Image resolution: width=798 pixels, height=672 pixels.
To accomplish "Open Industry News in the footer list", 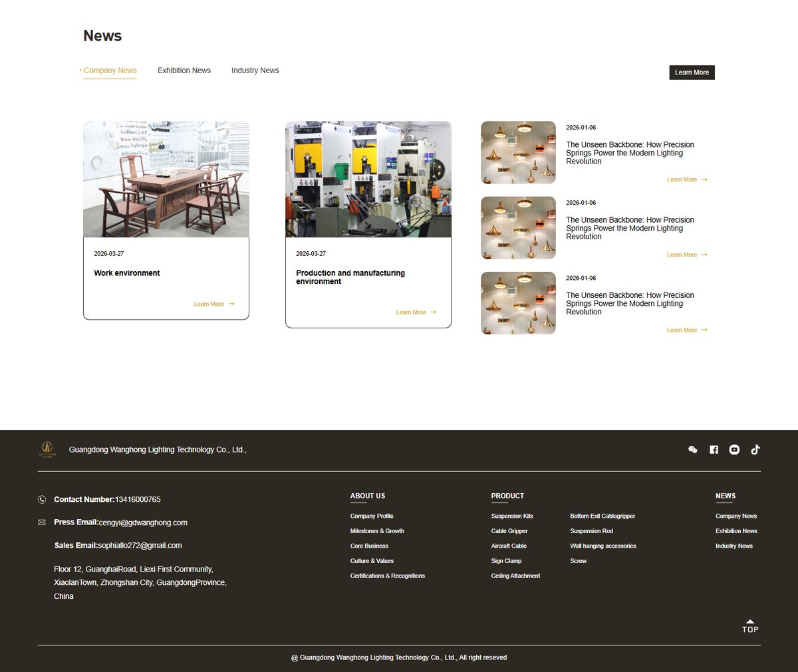I will (734, 546).
